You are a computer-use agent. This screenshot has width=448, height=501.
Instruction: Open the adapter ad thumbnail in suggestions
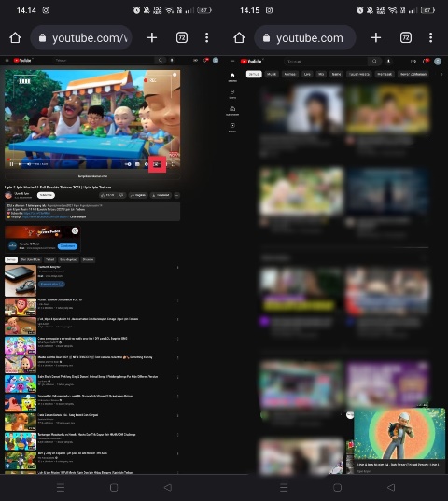[21, 281]
